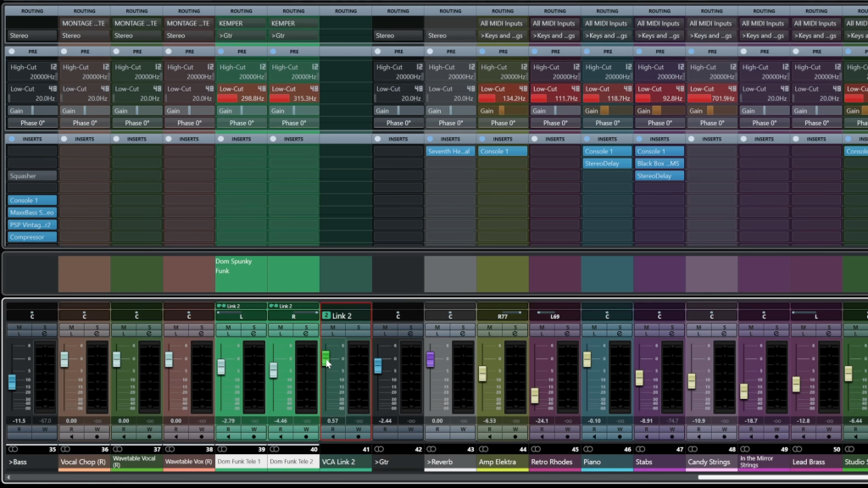
Task: Click Link 2 badge above Dom Funk Tele 1
Action: click(228, 306)
